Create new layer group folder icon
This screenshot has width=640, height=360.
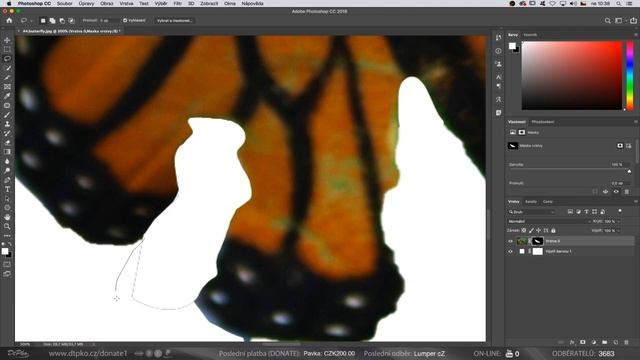tap(604, 342)
